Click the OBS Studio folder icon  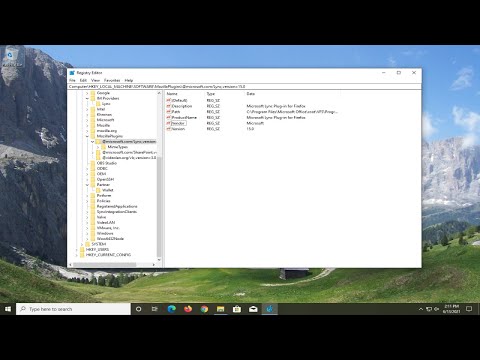[93, 163]
